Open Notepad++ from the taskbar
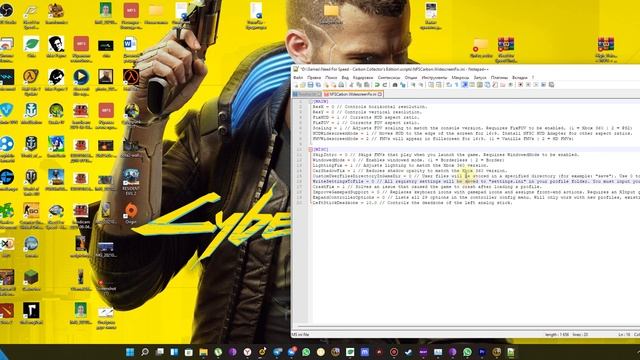Image resolution: width=640 pixels, height=360 pixels. (511, 352)
